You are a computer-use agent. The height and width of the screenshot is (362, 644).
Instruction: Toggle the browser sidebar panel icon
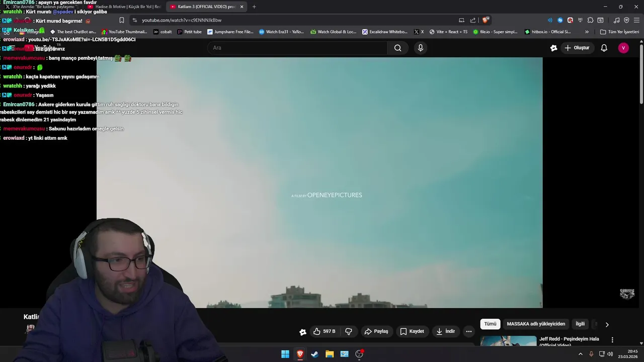tap(600, 20)
